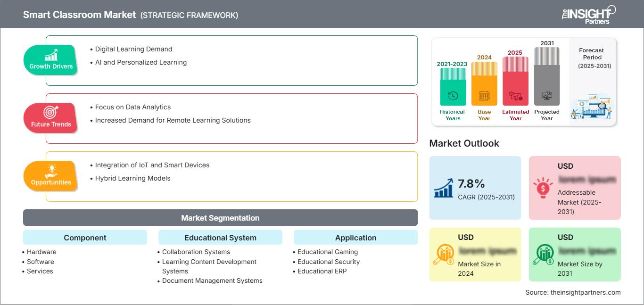Click the Future Trends target icon
The width and height of the screenshot is (644, 305).
click(x=51, y=113)
